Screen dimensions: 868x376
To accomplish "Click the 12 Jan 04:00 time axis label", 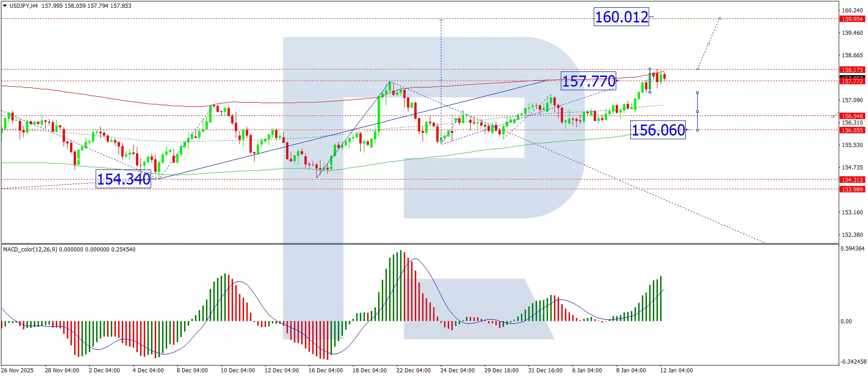I will pyautogui.click(x=676, y=371).
